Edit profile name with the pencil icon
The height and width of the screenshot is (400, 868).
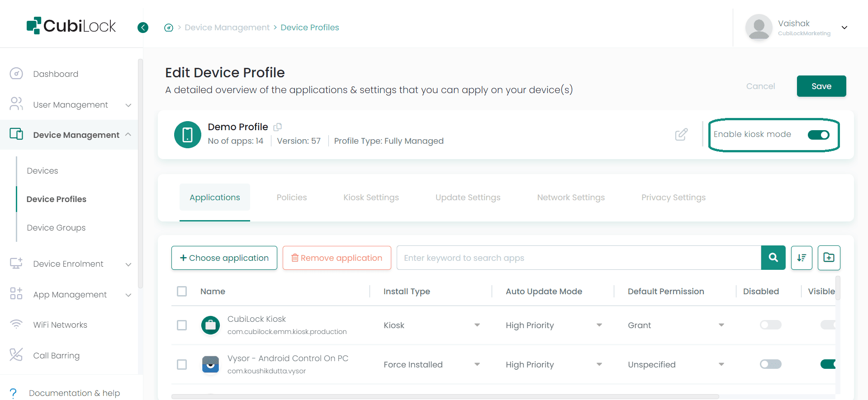pos(681,134)
